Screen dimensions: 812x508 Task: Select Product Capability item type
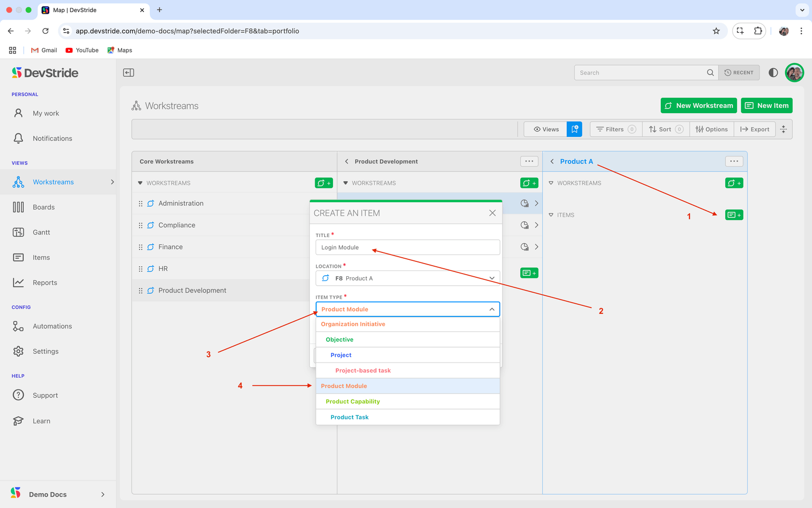click(353, 402)
